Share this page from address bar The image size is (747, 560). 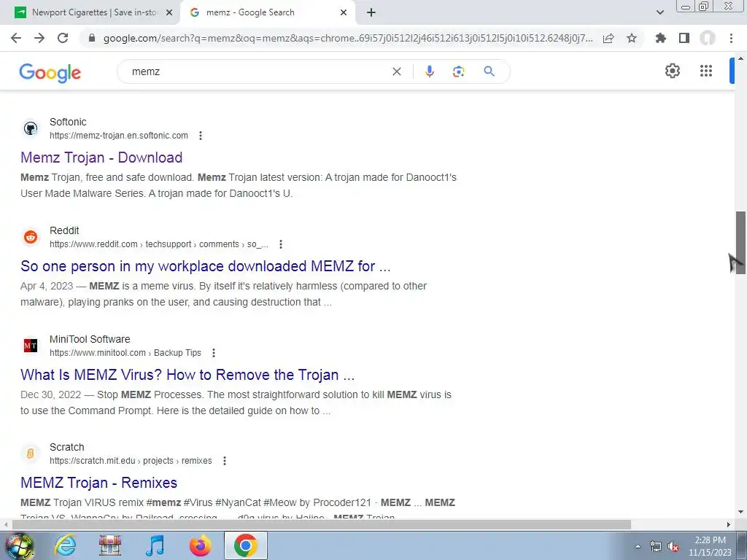coord(608,38)
